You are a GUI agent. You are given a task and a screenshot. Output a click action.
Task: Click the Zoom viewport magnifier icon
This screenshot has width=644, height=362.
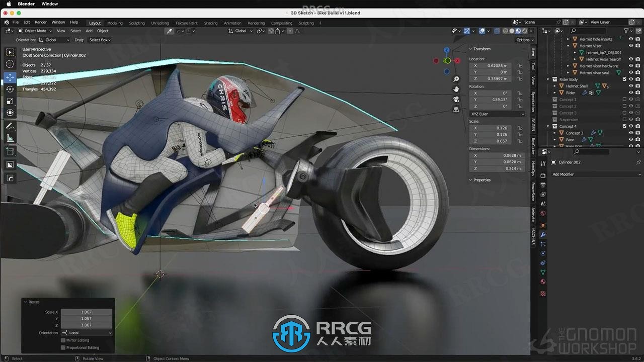pos(456,79)
